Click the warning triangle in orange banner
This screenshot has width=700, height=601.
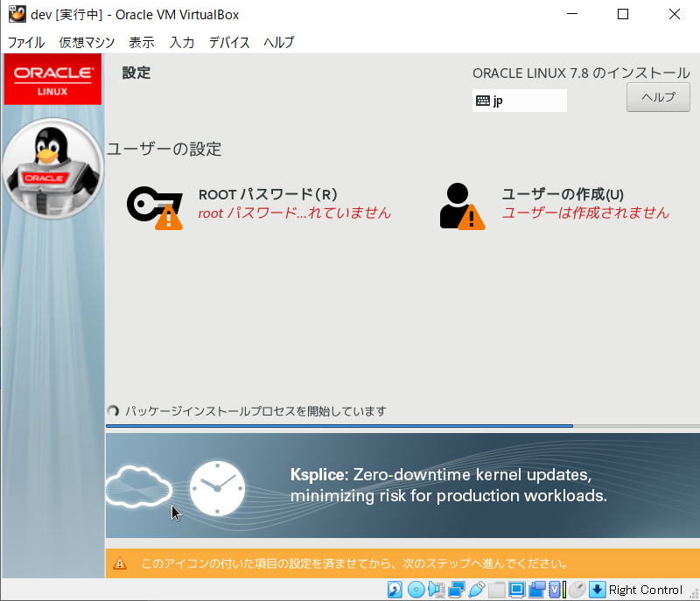point(120,563)
